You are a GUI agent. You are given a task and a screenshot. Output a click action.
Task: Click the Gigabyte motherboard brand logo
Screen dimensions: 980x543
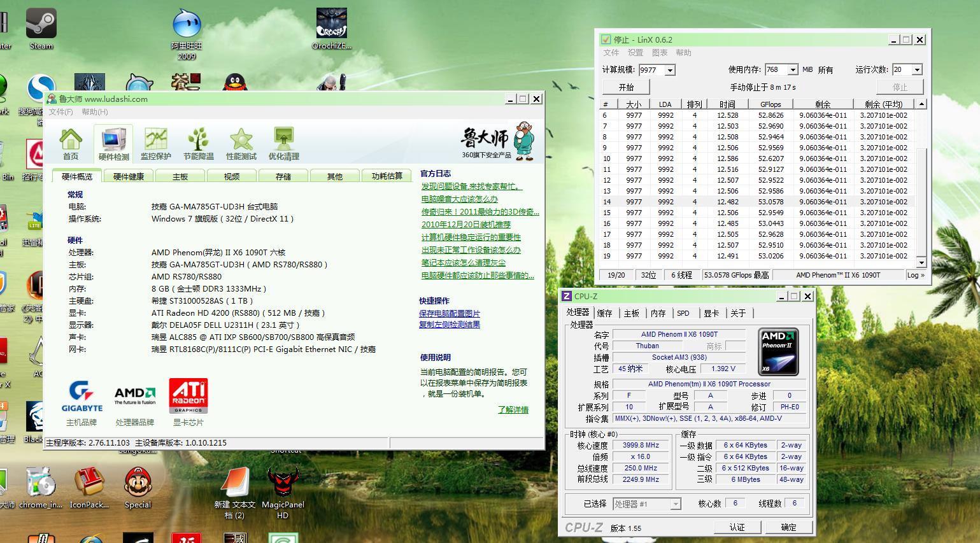pos(82,397)
